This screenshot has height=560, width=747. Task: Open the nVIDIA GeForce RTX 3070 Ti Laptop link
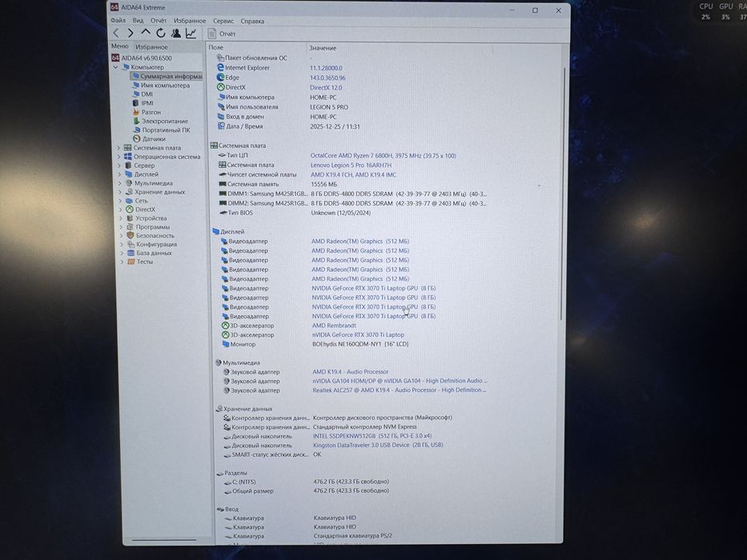(358, 334)
